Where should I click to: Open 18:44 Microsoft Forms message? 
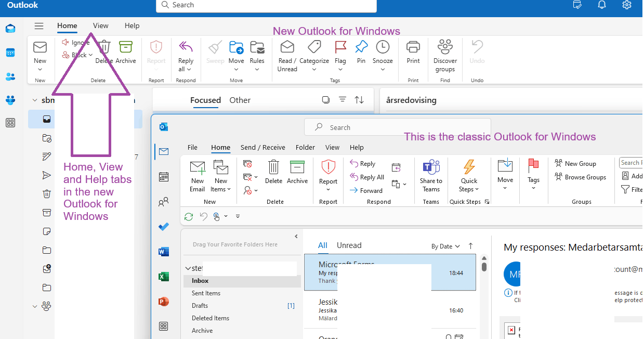[x=390, y=272]
